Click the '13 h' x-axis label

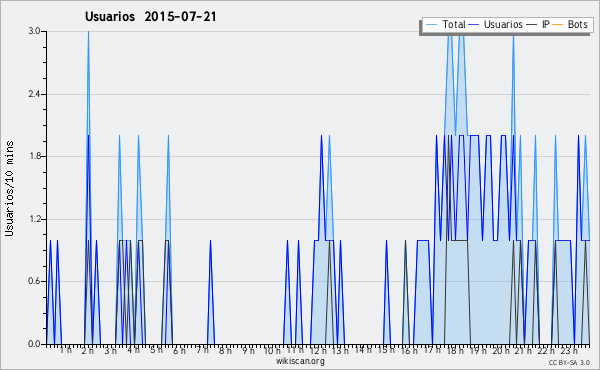tap(340, 351)
